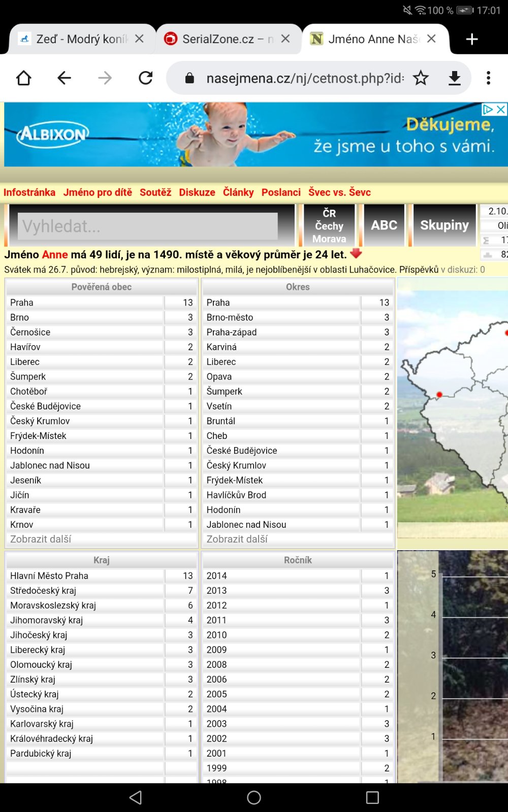Reload the page with the refresh icon
508x812 pixels.
pyautogui.click(x=146, y=78)
